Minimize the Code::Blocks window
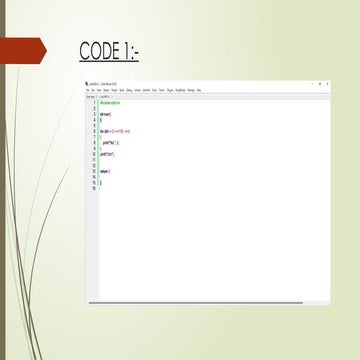This screenshot has height=360, width=360. point(312,84)
